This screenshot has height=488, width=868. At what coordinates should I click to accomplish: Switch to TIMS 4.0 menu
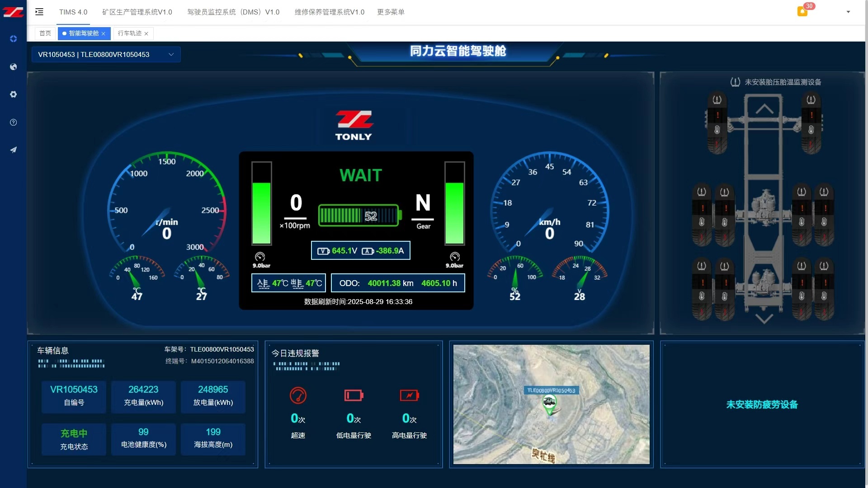[x=73, y=12]
